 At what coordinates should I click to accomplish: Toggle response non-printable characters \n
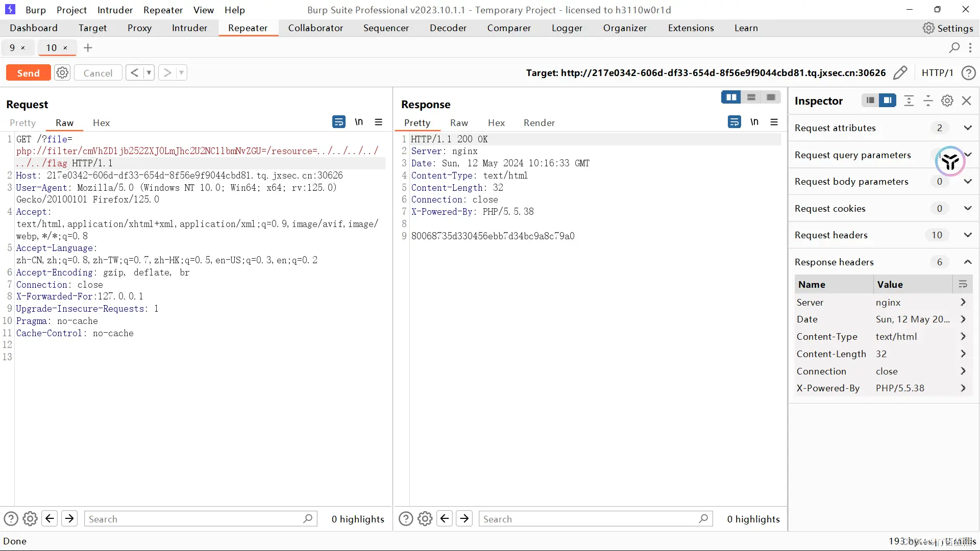(754, 122)
